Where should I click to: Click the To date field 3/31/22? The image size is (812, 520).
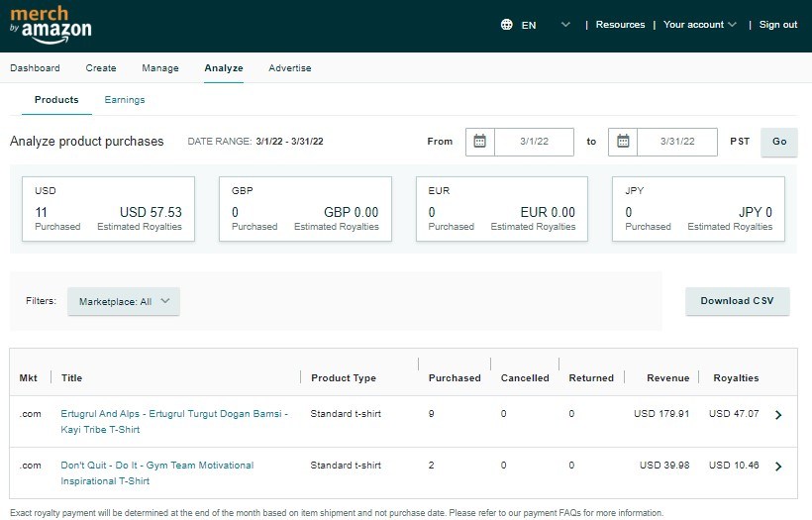[x=677, y=142]
